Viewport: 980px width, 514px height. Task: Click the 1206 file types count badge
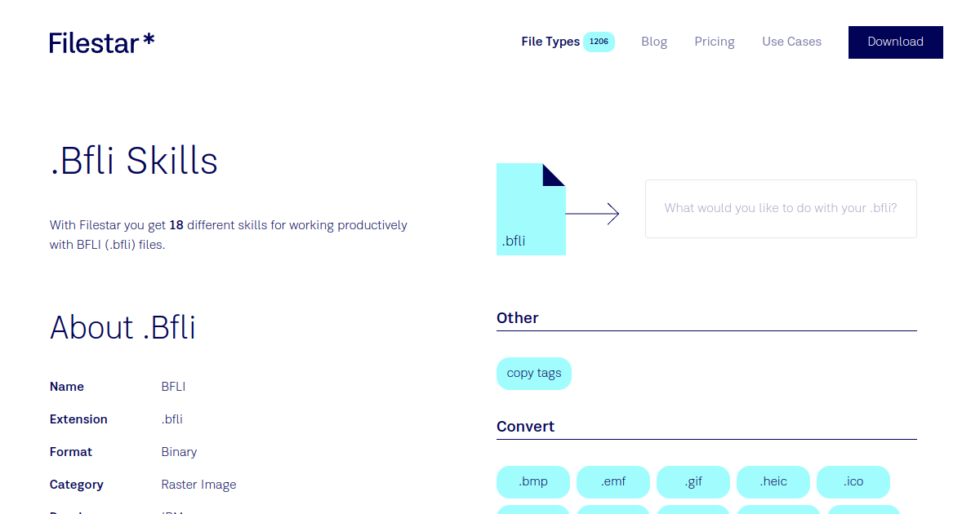click(x=599, y=41)
